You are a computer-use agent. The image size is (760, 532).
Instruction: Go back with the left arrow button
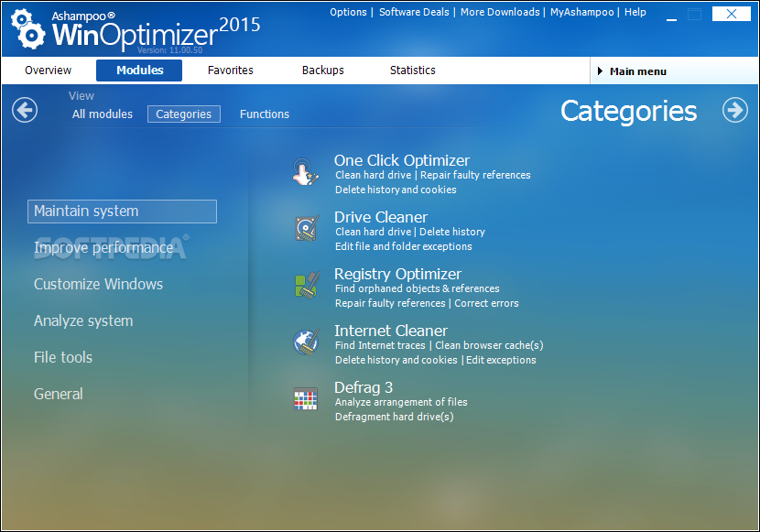coord(25,110)
